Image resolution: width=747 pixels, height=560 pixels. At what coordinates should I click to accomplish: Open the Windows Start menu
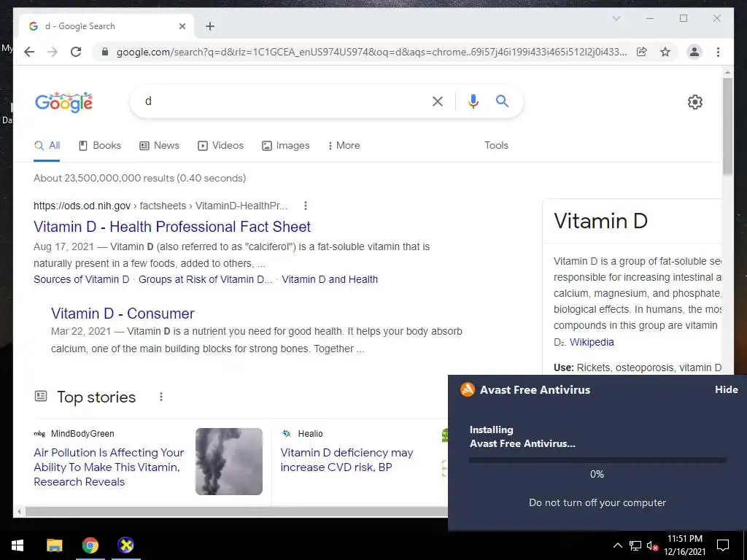coord(18,545)
